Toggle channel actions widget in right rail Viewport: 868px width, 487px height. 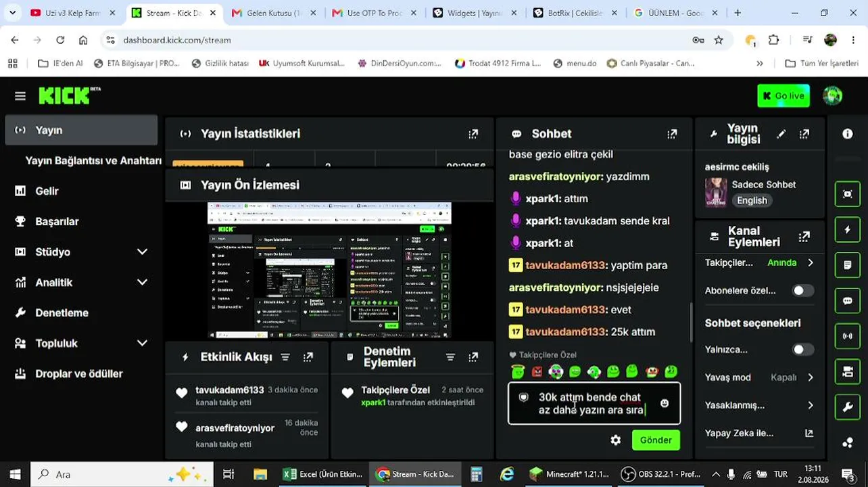[x=848, y=371]
